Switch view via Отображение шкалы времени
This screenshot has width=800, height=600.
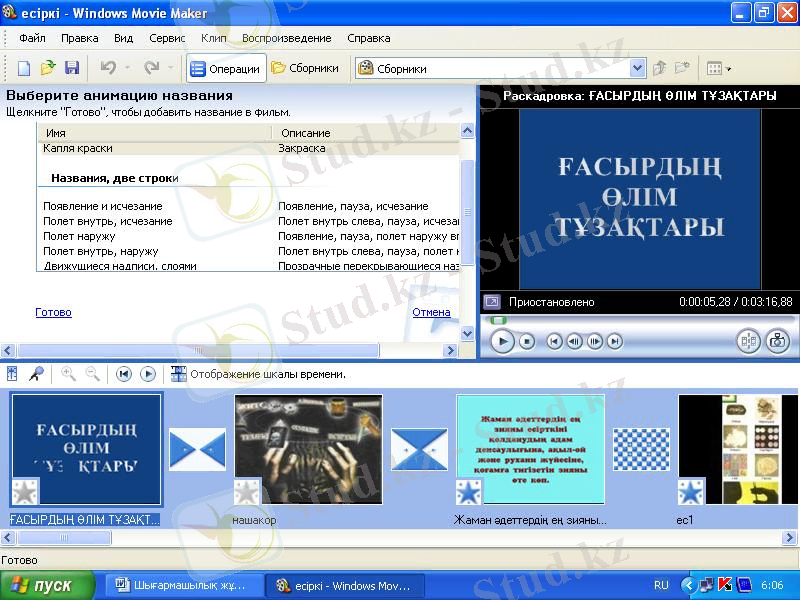(x=258, y=374)
